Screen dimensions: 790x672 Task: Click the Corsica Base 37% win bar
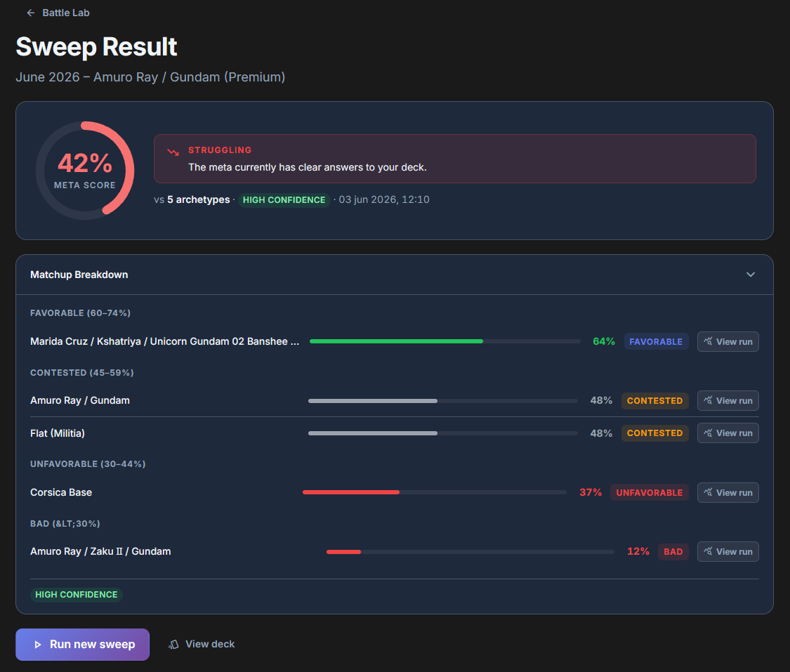[434, 492]
